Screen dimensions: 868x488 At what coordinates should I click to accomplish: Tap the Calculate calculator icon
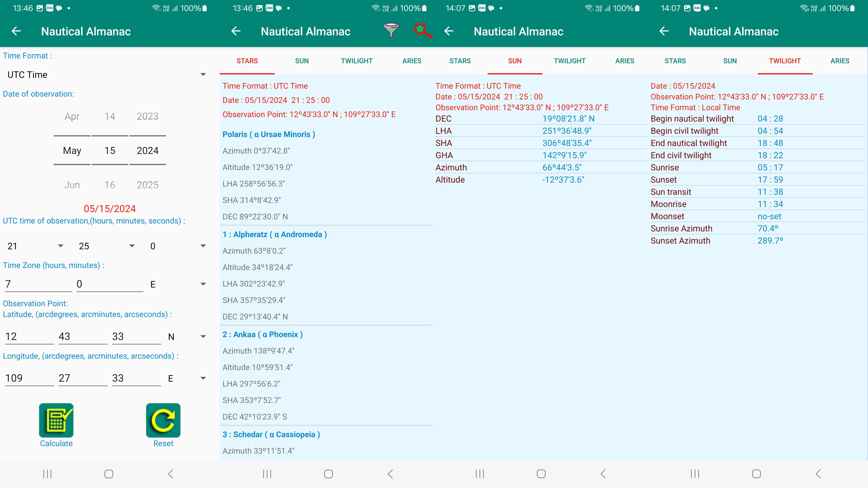(x=56, y=420)
